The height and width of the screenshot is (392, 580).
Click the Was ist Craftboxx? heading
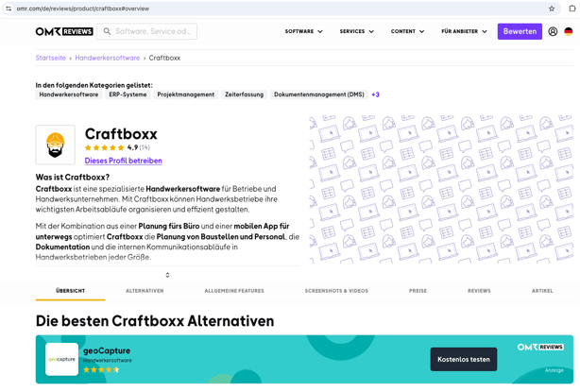[73, 178]
